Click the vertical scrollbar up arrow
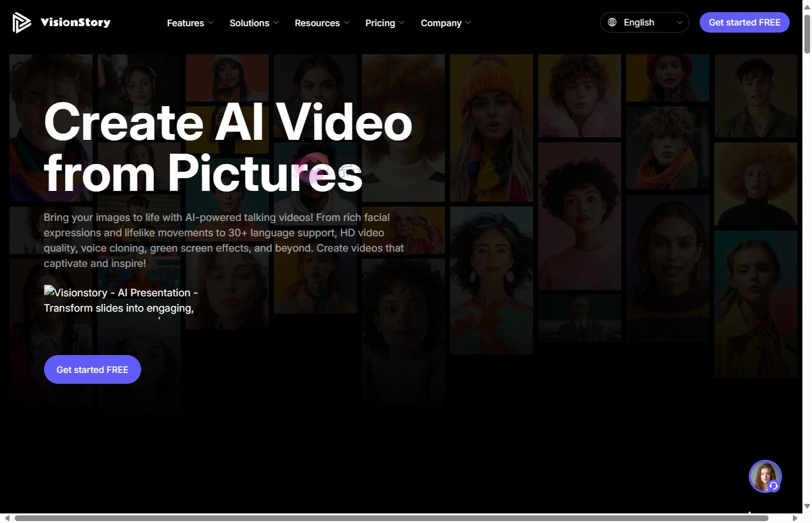The width and height of the screenshot is (812, 523). [807, 5]
